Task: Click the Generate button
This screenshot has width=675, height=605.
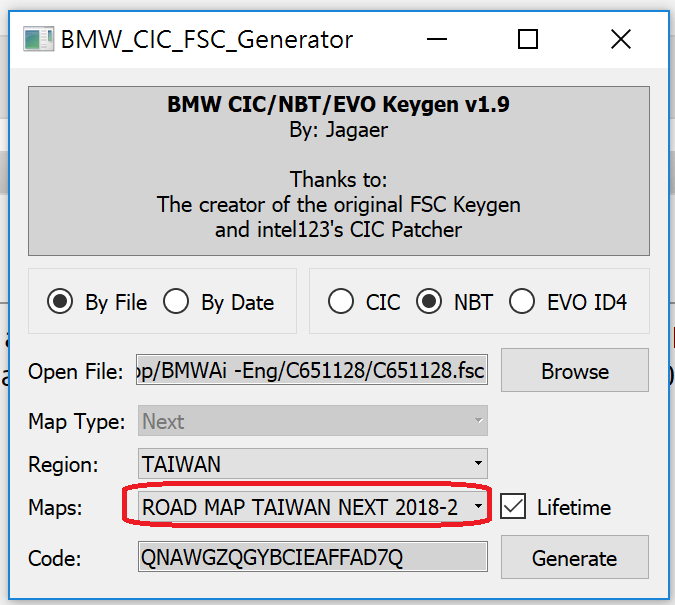Action: 575,557
